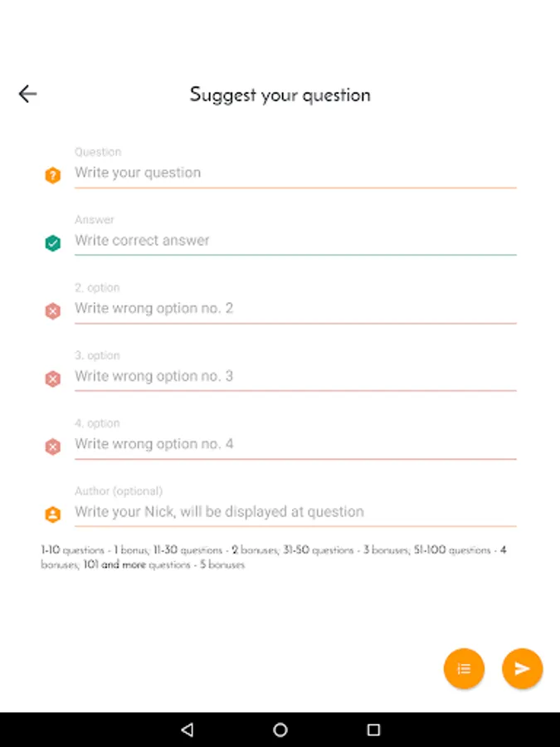
Task: Click the orange author profile icon
Action: pyautogui.click(x=53, y=515)
